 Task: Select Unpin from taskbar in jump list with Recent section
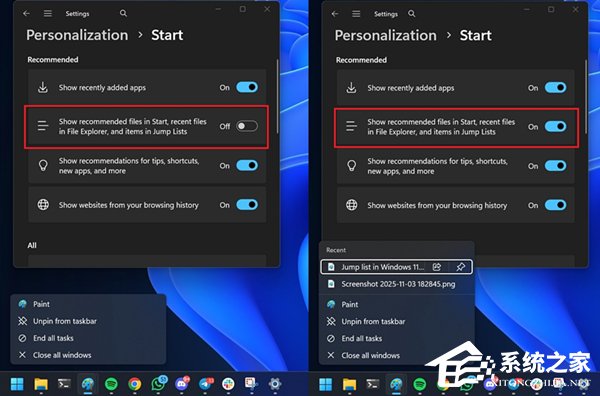point(396,321)
